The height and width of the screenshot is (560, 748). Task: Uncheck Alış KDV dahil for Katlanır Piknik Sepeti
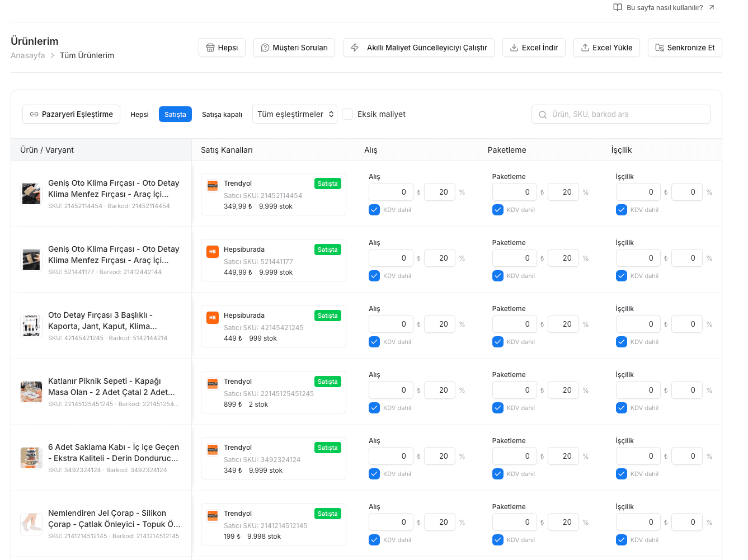[x=374, y=408]
